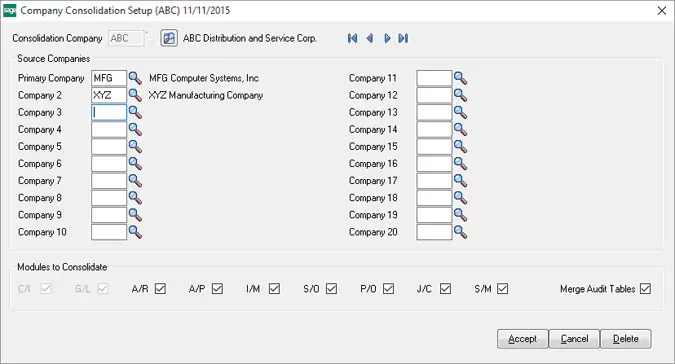Toggle the A/P module checkbox
Viewport: 675px width, 364px height.
217,289
